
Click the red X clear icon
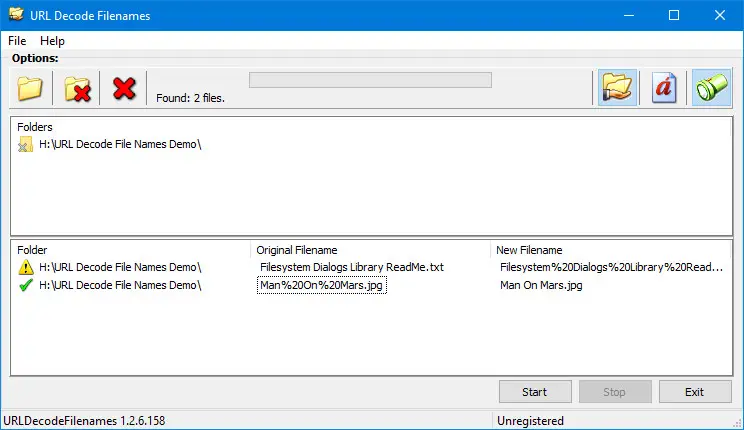(x=124, y=88)
